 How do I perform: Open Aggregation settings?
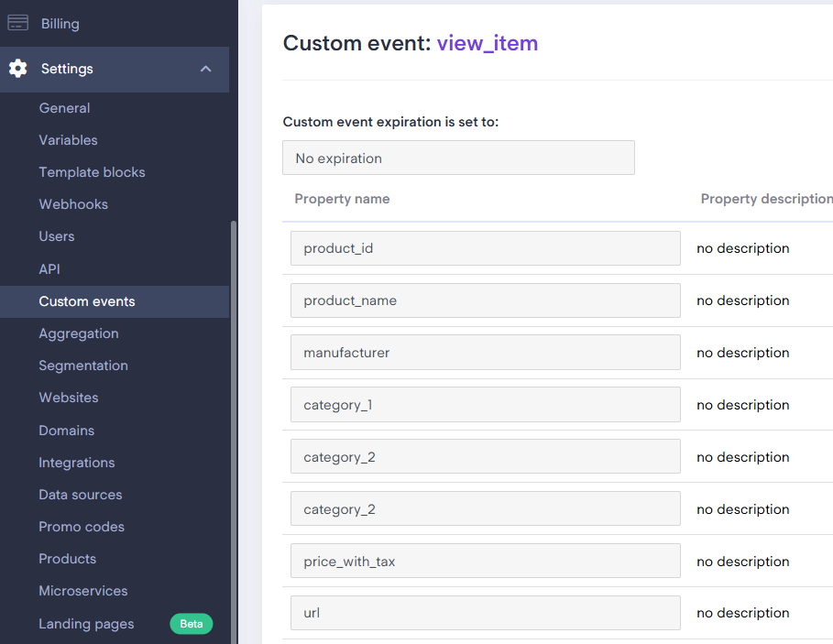click(79, 333)
